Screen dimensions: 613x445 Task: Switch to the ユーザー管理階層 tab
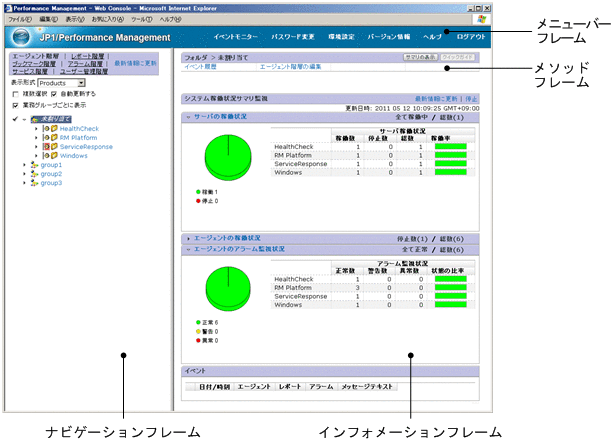[84, 71]
